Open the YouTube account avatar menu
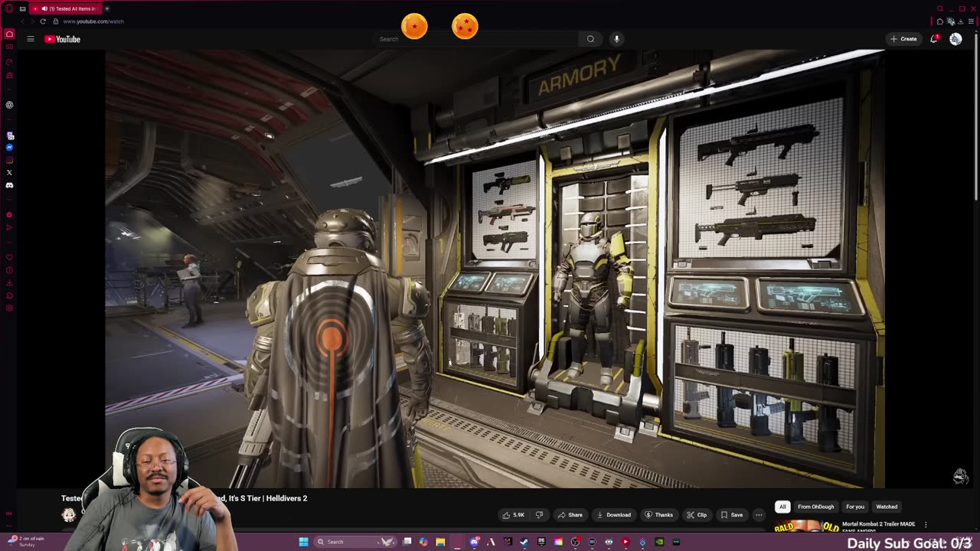 (955, 39)
